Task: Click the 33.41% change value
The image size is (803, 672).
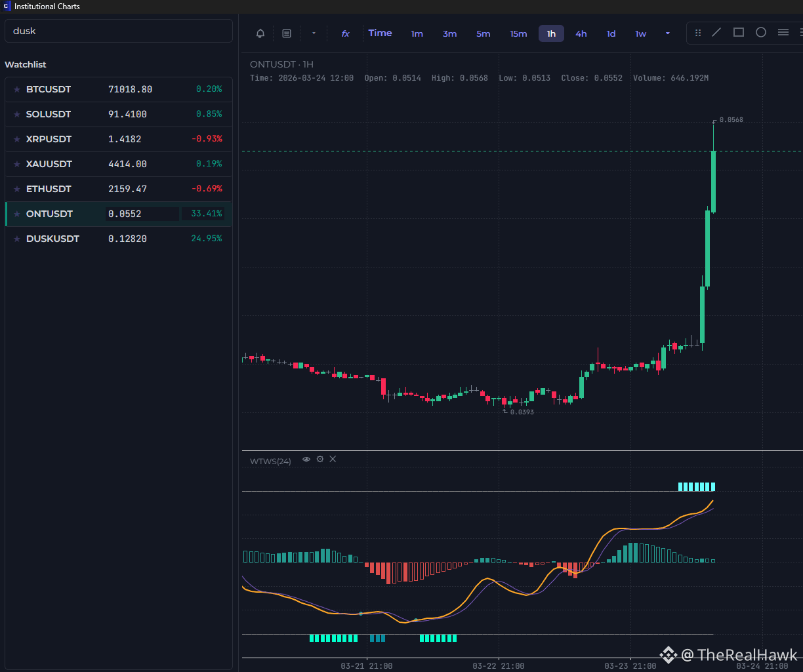Action: [x=206, y=214]
